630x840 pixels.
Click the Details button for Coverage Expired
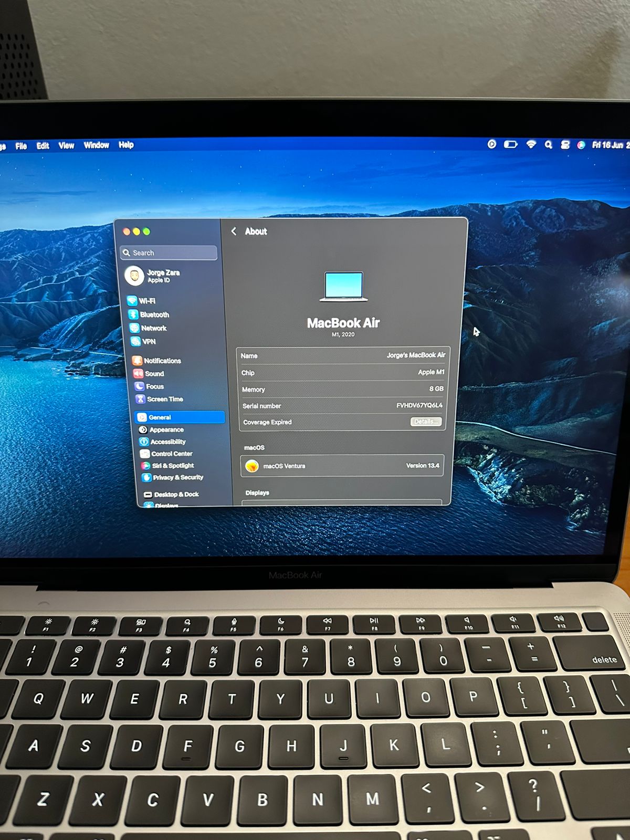point(425,422)
